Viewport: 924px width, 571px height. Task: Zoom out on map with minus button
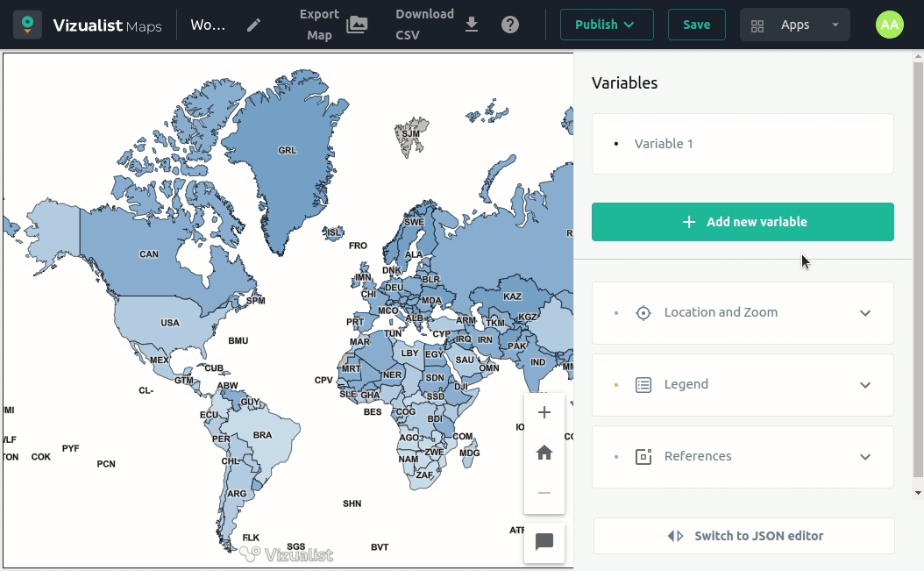[544, 493]
